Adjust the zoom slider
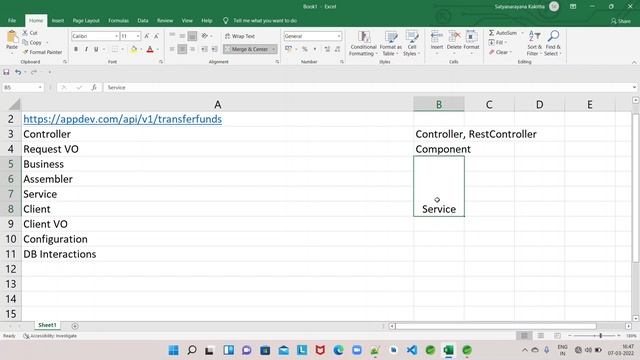The image size is (640, 360). [600, 336]
